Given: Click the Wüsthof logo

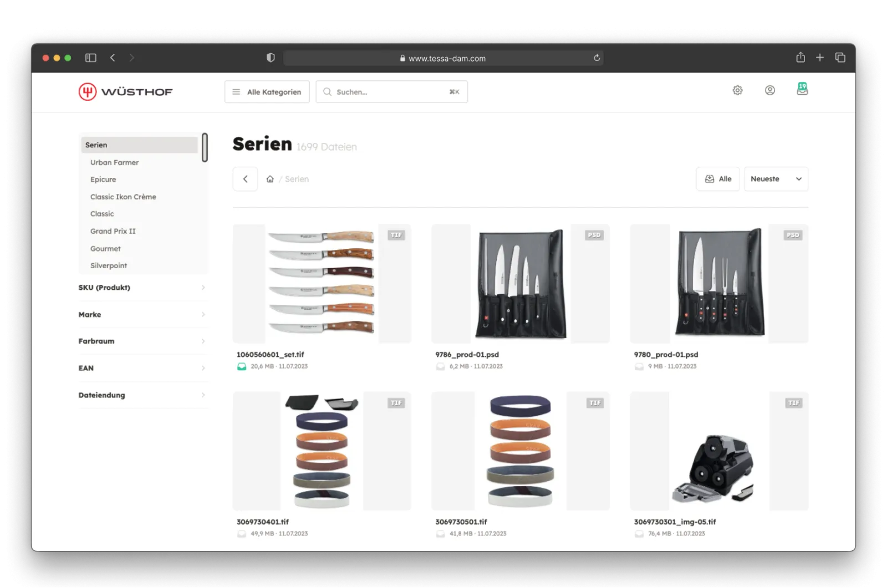Looking at the screenshot, I should click(x=126, y=91).
